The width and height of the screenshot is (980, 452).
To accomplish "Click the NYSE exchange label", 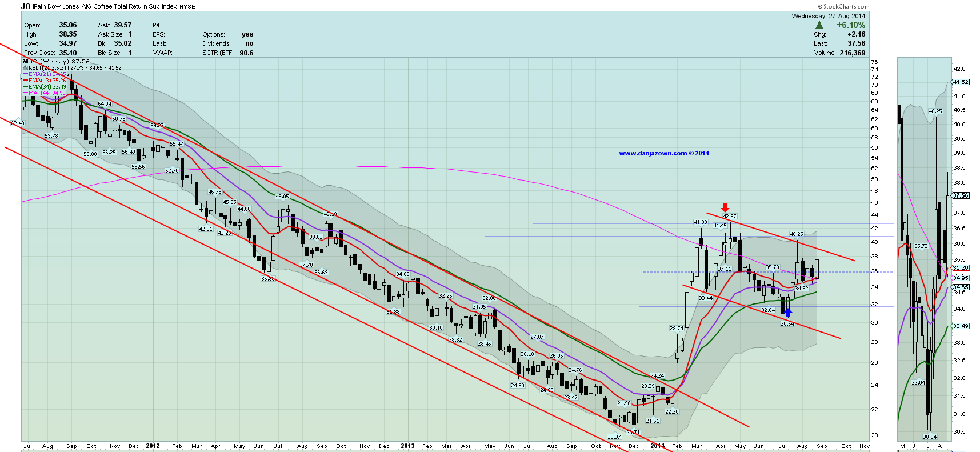I will pos(187,7).
